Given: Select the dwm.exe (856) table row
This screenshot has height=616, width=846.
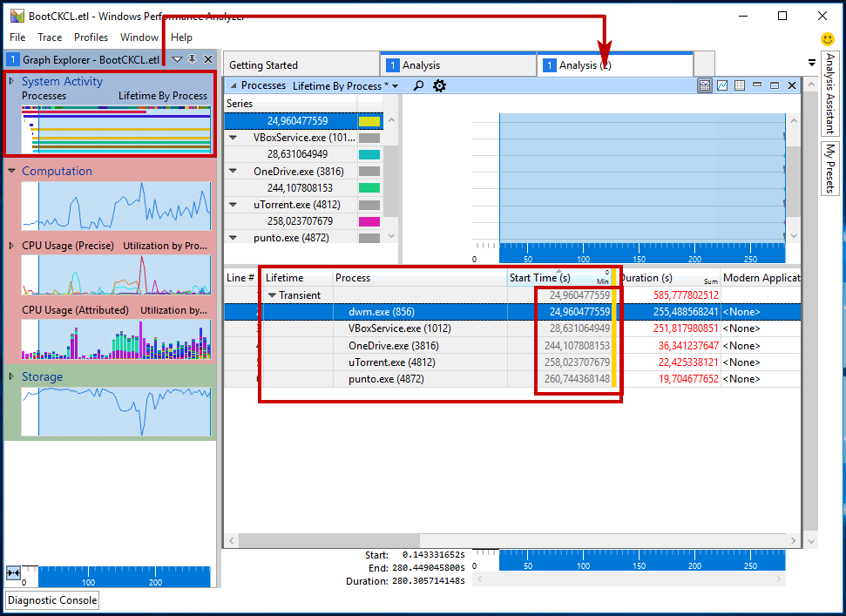Looking at the screenshot, I should pyautogui.click(x=512, y=312).
